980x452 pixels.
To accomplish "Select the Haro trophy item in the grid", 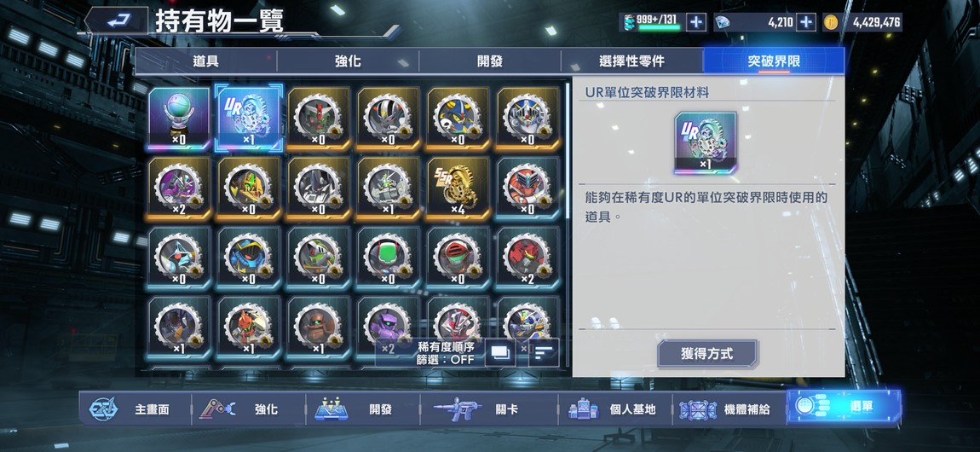I will [x=179, y=119].
